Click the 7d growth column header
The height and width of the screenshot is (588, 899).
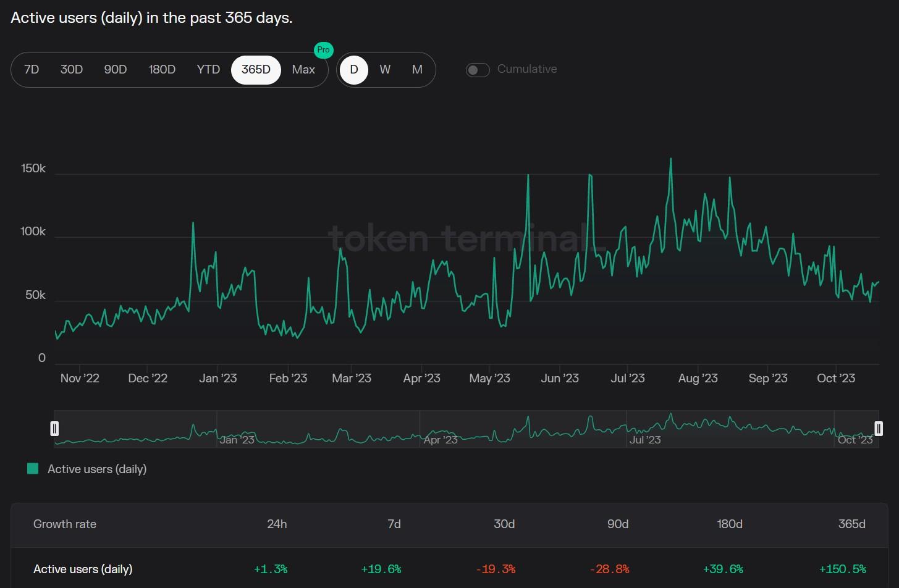point(394,524)
